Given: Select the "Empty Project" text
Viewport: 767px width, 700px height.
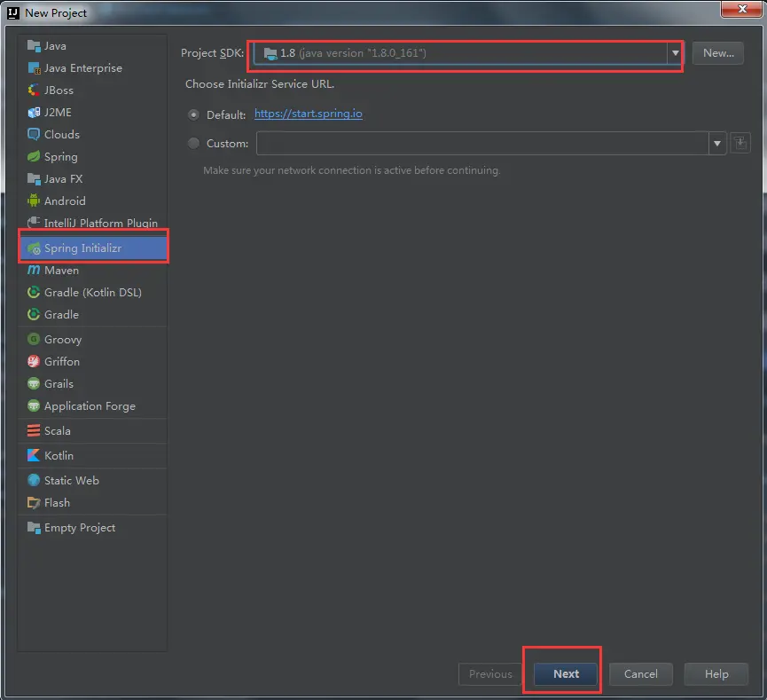Looking at the screenshot, I should point(80,528).
